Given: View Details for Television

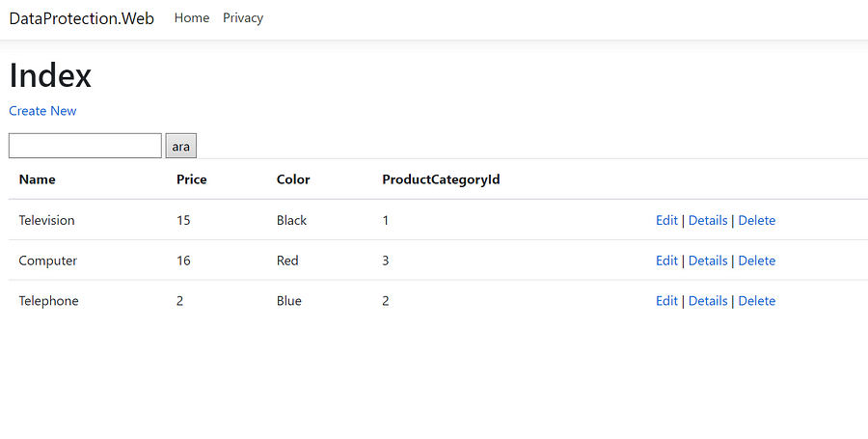Looking at the screenshot, I should (x=708, y=220).
